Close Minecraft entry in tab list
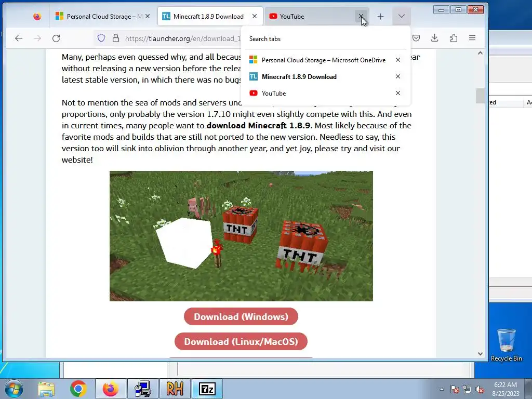Viewport: 532px width, 399px height. tap(398, 77)
